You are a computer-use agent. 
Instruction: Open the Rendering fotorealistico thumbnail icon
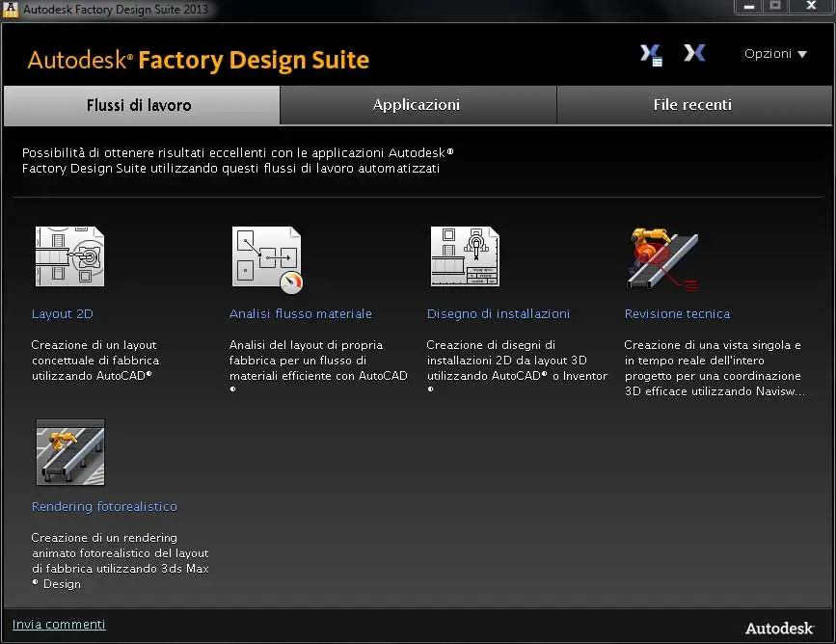(70, 452)
